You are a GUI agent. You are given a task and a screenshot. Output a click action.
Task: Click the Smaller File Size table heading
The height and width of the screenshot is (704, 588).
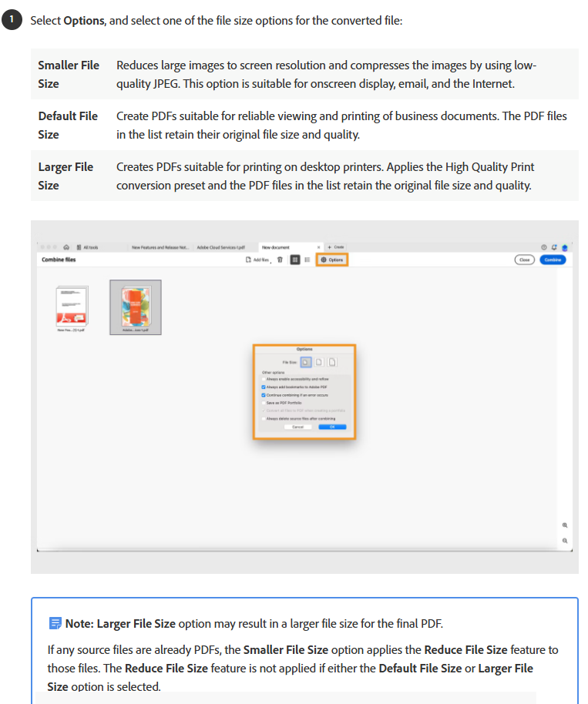point(69,75)
